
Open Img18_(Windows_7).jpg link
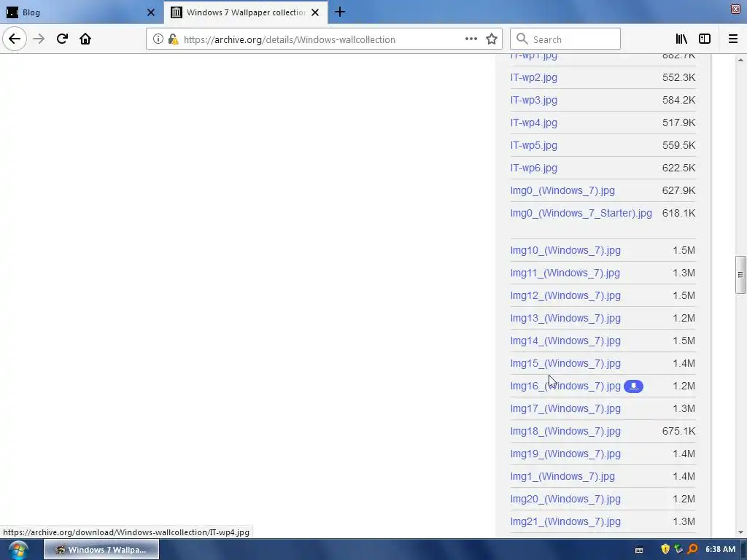click(565, 432)
